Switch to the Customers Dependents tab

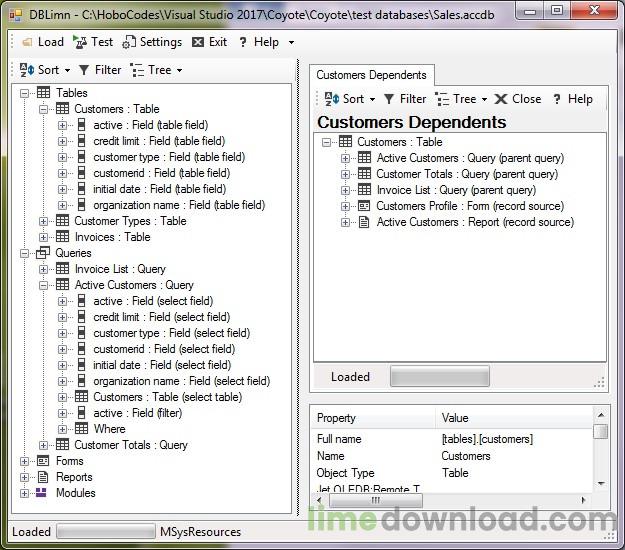(x=371, y=75)
